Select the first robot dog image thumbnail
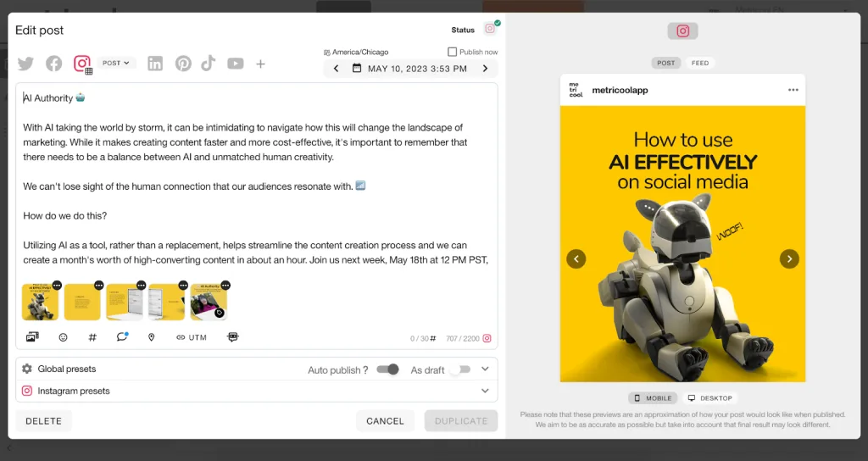 [40, 302]
